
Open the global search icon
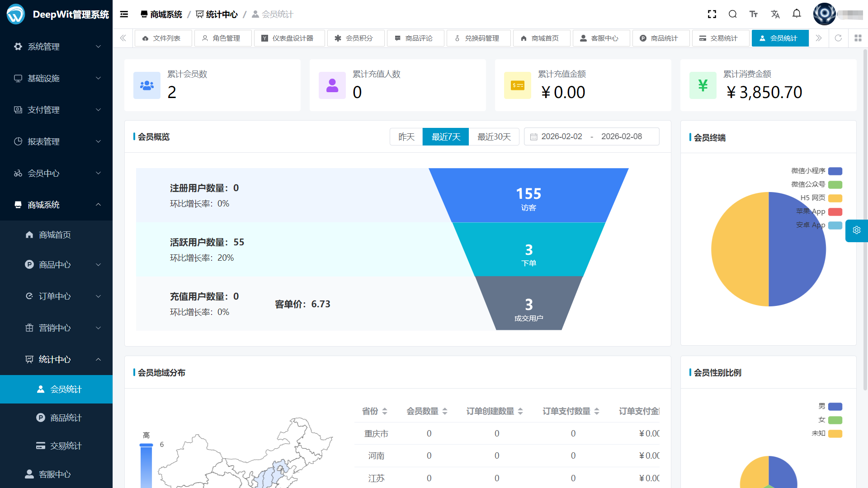click(x=732, y=14)
